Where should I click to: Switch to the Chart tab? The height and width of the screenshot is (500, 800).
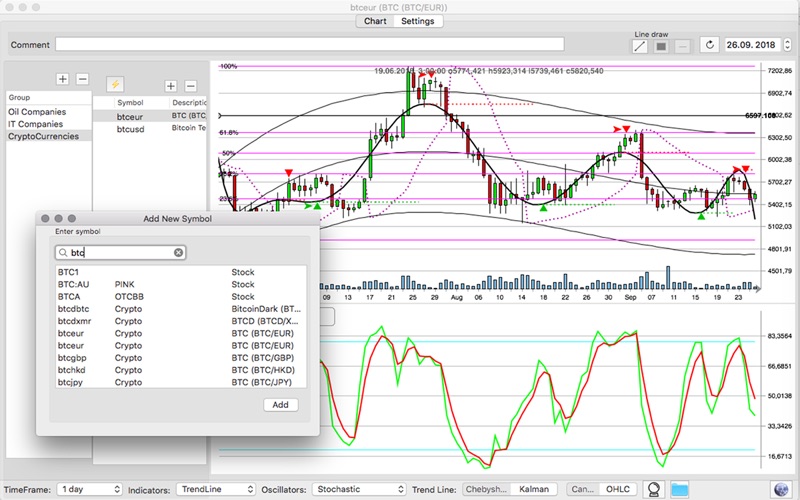coord(375,21)
